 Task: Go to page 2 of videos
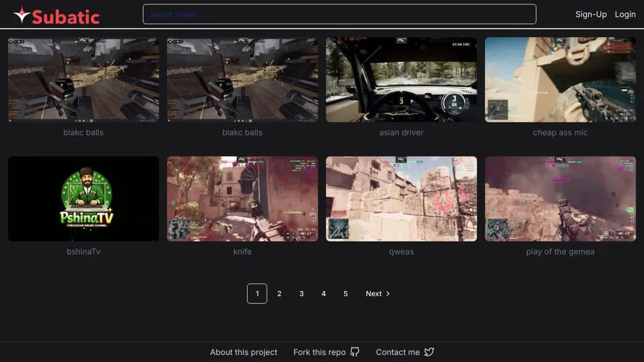point(279,293)
